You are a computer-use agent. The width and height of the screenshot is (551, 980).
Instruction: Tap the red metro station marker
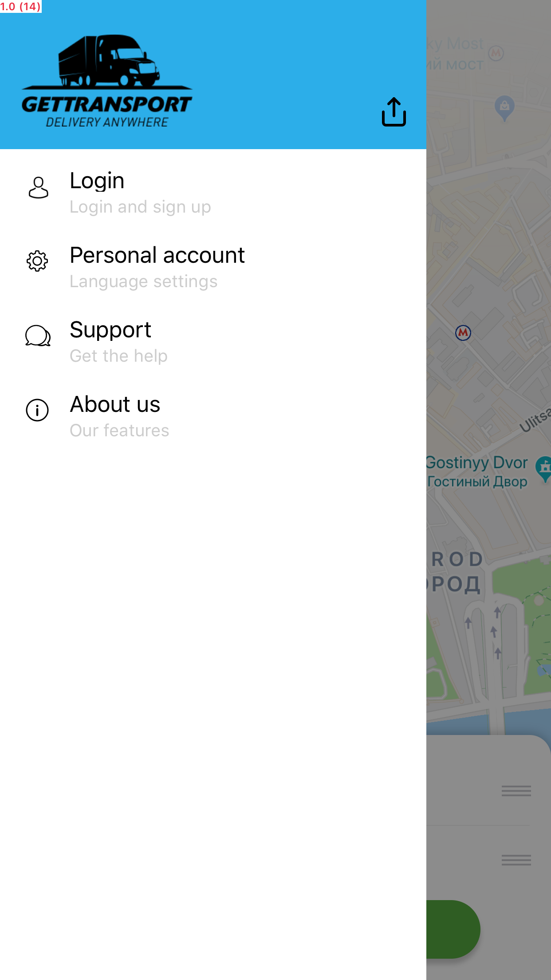click(463, 332)
